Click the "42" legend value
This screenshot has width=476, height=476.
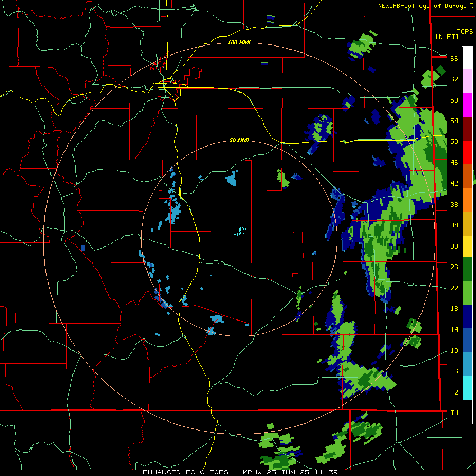point(454,184)
